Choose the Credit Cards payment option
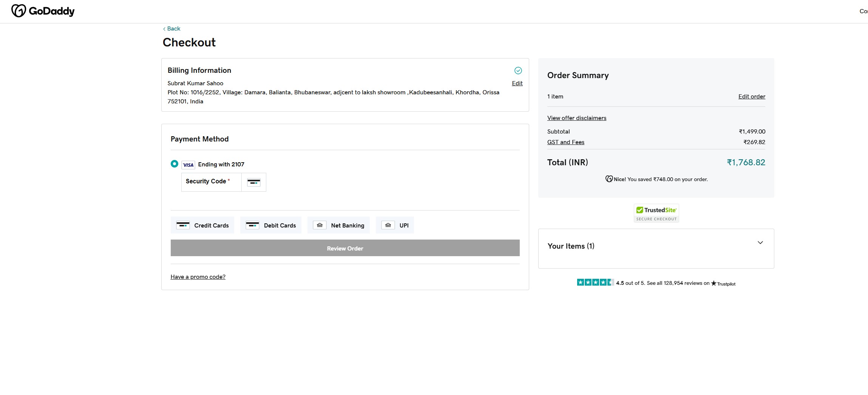This screenshot has height=395, width=868. [202, 225]
